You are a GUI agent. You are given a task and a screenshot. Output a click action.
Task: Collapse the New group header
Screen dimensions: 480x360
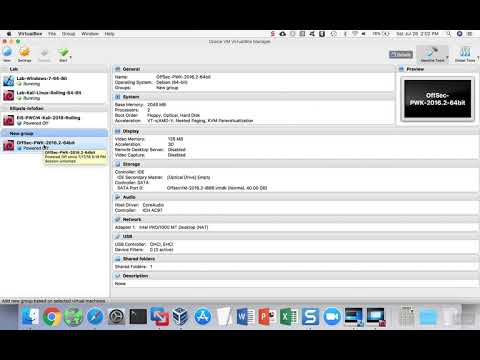pyautogui.click(x=54, y=133)
